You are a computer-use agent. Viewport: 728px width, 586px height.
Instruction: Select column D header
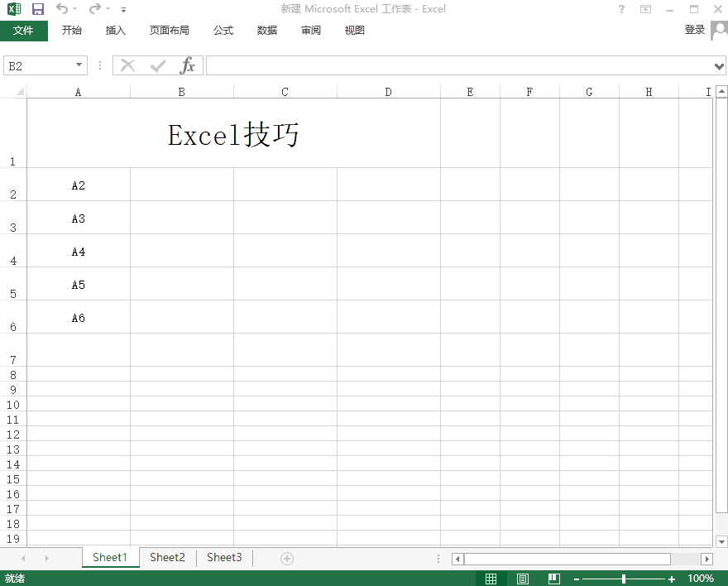389,92
